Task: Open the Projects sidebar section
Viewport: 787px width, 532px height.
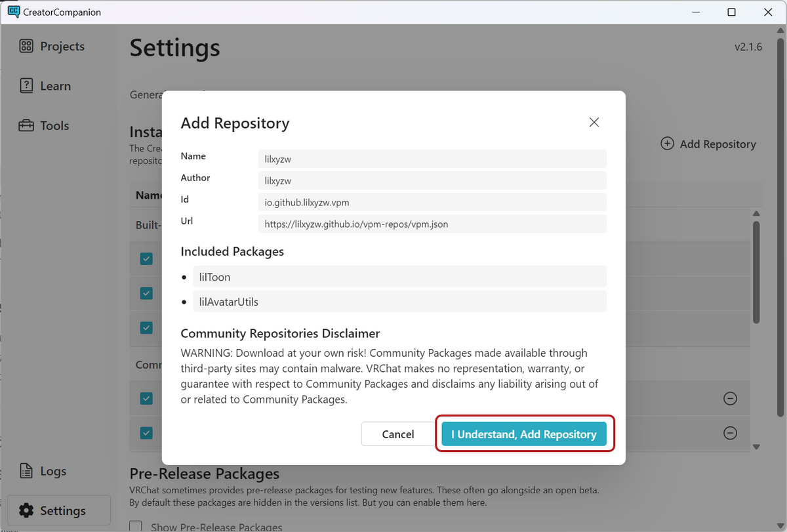Action: [52, 46]
